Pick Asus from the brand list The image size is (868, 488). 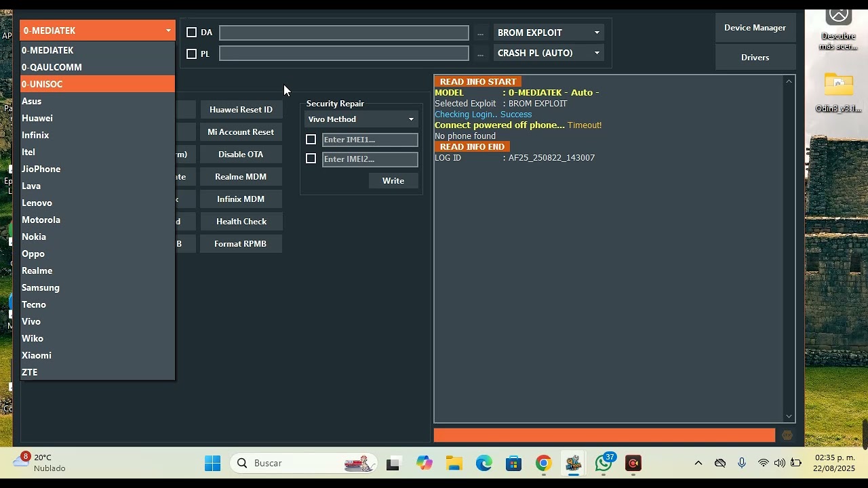(98, 101)
